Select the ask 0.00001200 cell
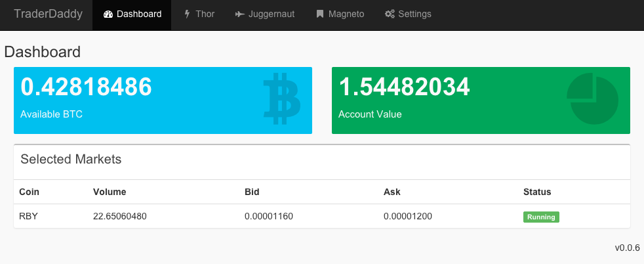The width and height of the screenshot is (644, 264). pos(408,216)
